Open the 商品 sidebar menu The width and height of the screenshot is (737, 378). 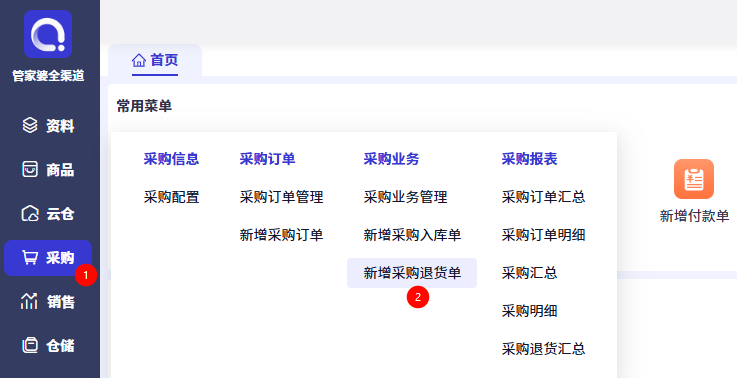[48, 170]
